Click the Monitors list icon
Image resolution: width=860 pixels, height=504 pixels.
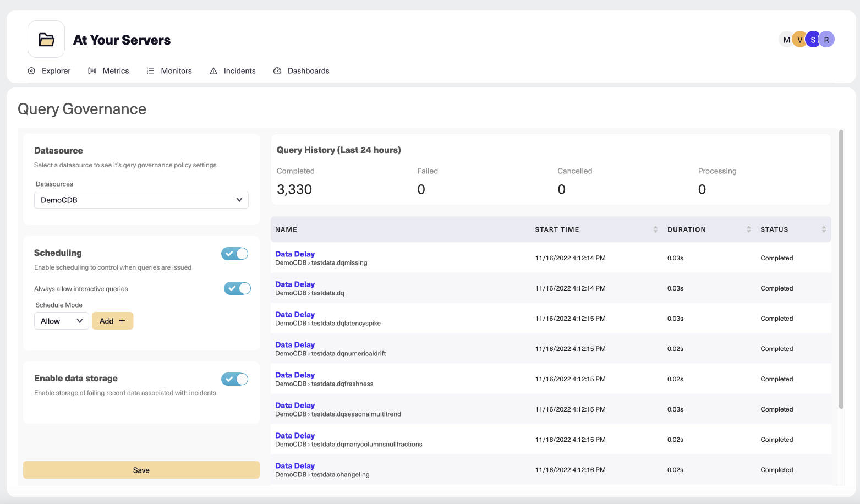150,71
